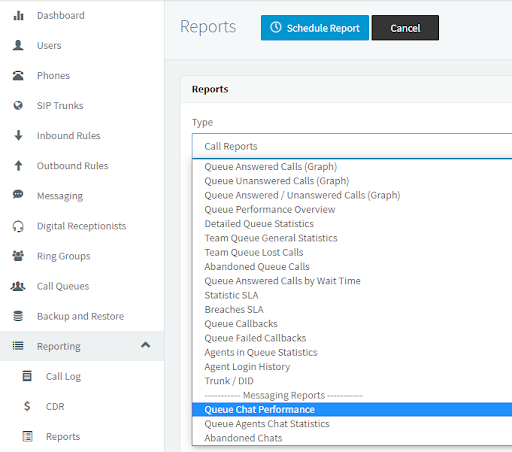Open the Dashboard bar chart icon
The width and height of the screenshot is (512, 452).
click(x=18, y=15)
